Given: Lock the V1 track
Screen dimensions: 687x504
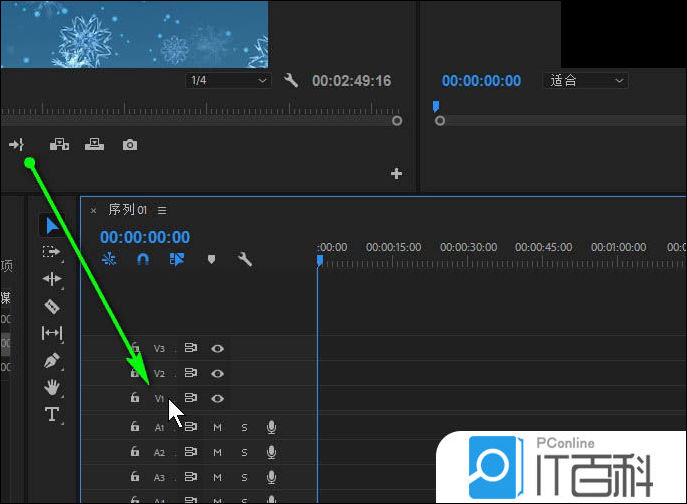Looking at the screenshot, I should coord(135,398).
